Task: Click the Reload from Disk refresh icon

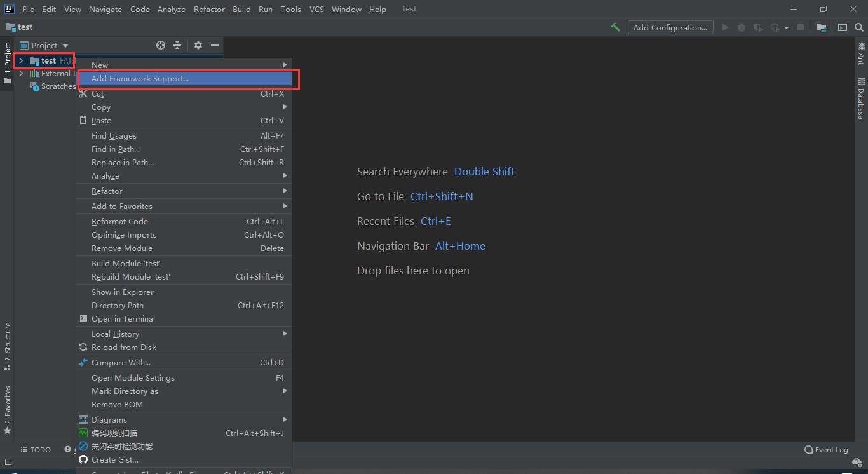Action: click(83, 347)
